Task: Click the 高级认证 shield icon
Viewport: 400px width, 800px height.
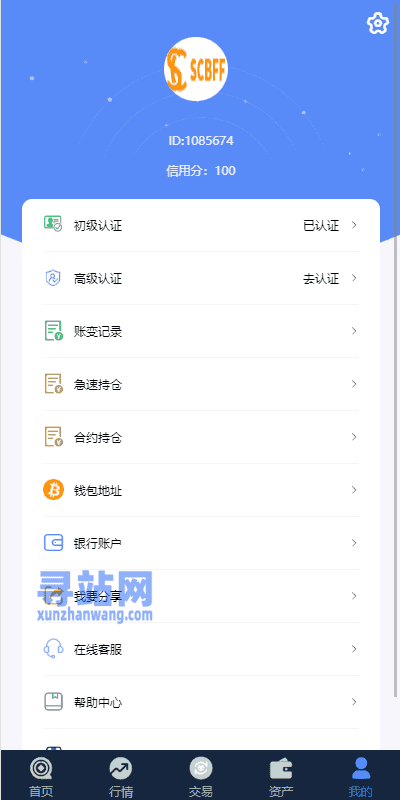Action: pos(53,278)
